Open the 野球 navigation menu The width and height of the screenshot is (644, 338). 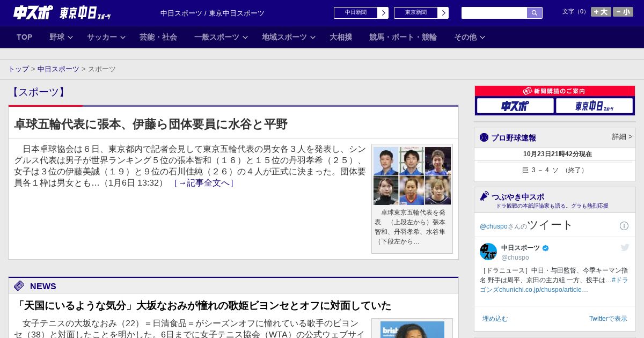[57, 37]
